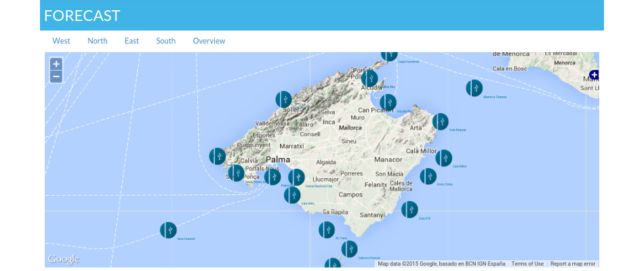Open the marker west of Calvià
This screenshot has width=644, height=271.
coord(218,157)
